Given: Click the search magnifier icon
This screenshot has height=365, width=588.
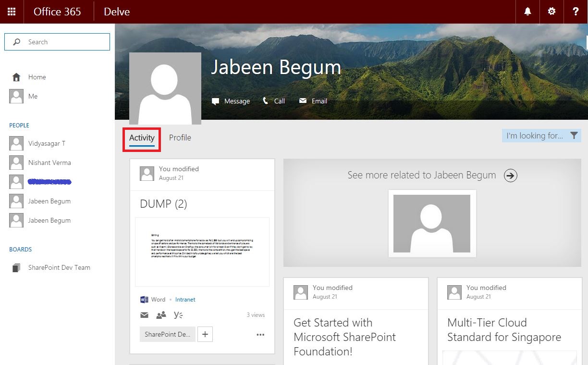Looking at the screenshot, I should 17,42.
